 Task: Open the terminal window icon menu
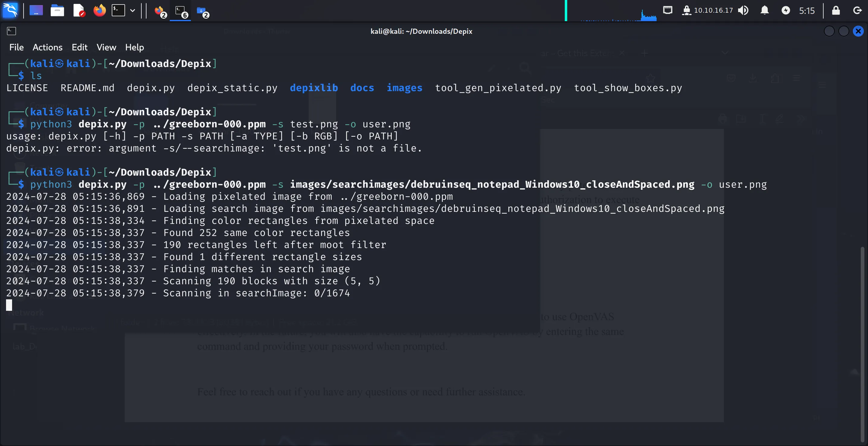[x=11, y=31]
